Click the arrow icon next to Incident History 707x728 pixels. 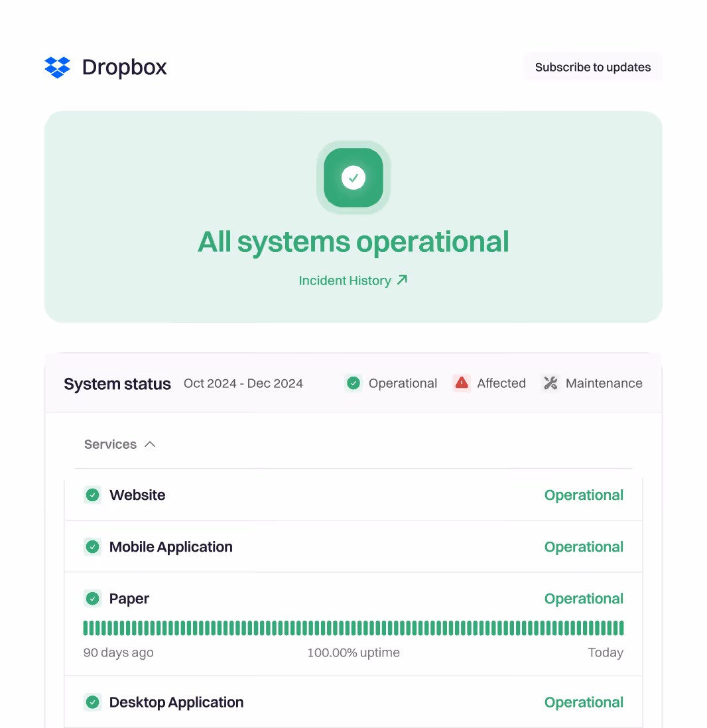(x=401, y=280)
